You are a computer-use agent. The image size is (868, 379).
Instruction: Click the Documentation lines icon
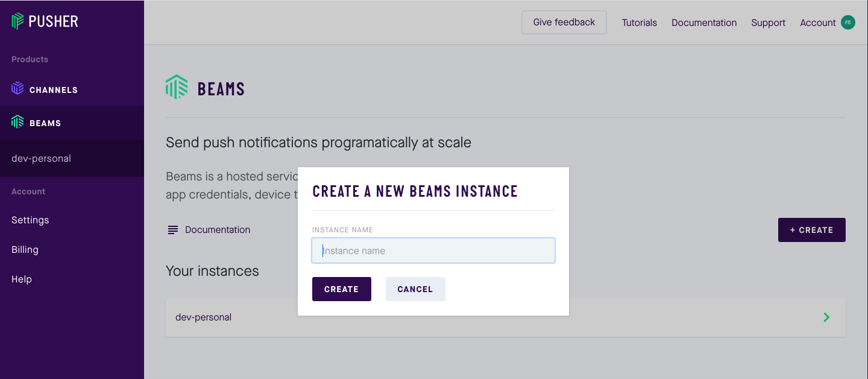click(x=173, y=230)
